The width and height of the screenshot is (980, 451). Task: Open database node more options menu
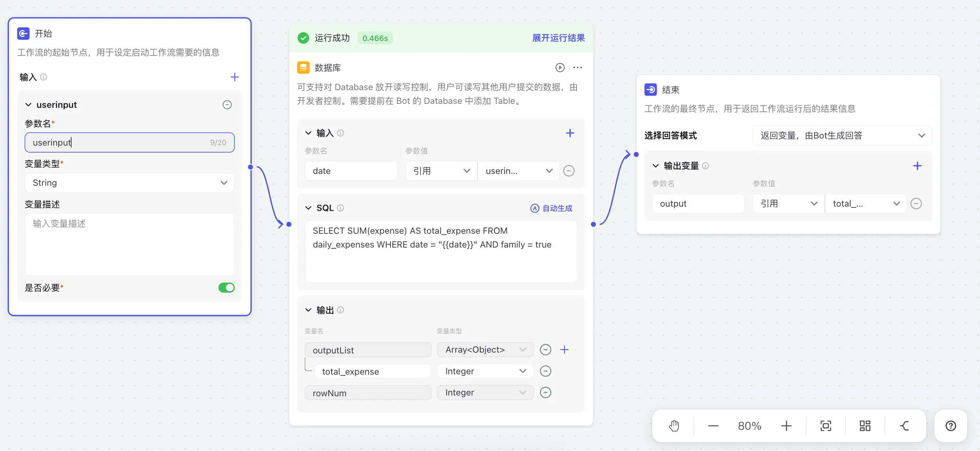click(578, 68)
